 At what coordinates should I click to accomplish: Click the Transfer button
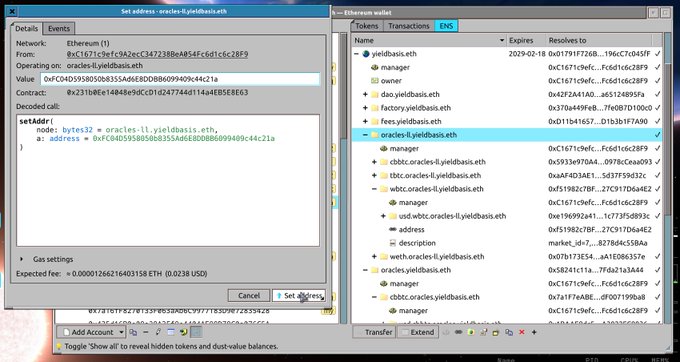[x=374, y=332]
